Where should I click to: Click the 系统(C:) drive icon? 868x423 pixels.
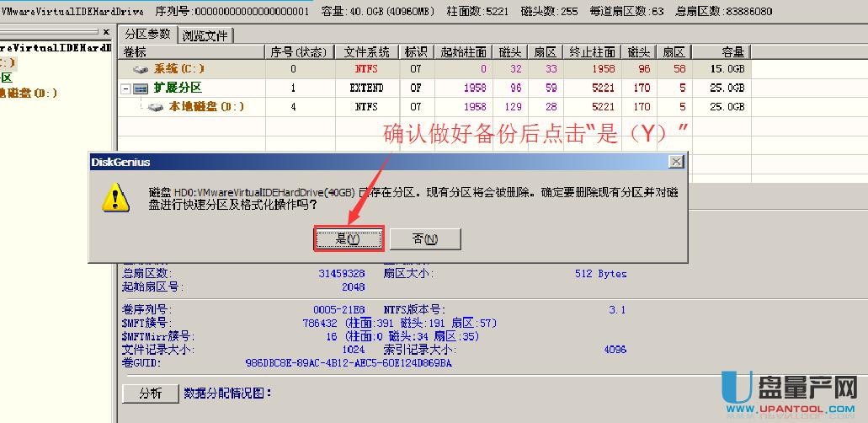click(x=141, y=70)
